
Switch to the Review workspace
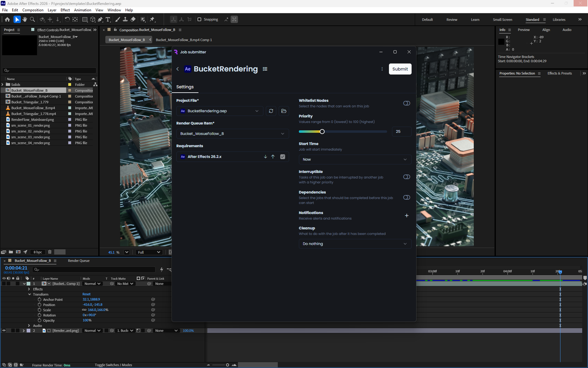coord(452,20)
